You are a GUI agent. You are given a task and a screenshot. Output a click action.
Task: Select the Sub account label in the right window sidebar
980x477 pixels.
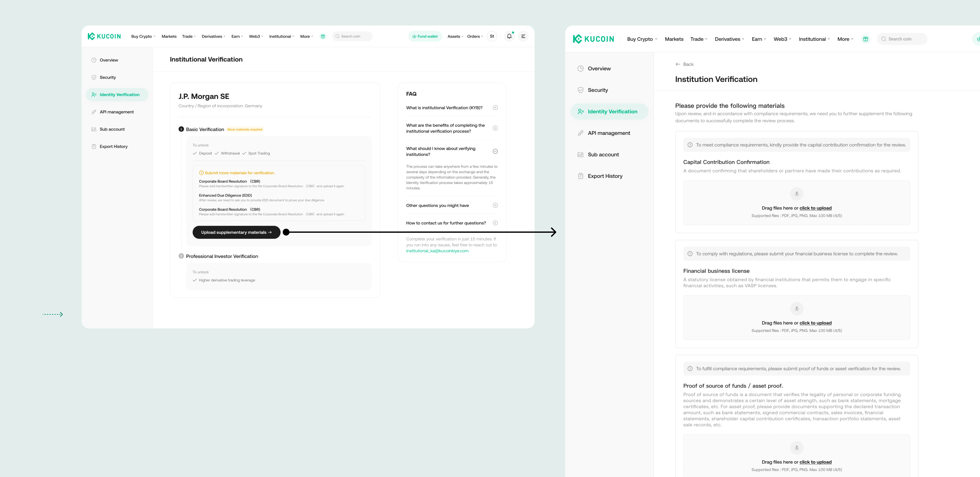click(x=603, y=155)
